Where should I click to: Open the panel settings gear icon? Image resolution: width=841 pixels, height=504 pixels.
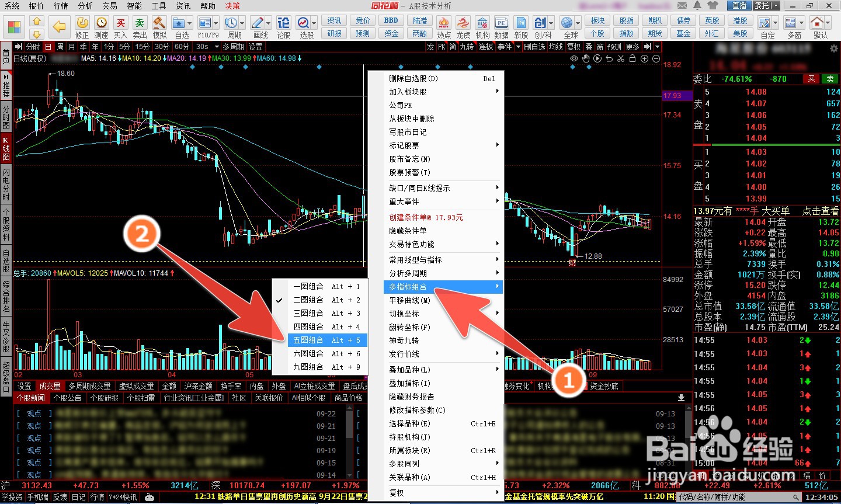point(833,49)
